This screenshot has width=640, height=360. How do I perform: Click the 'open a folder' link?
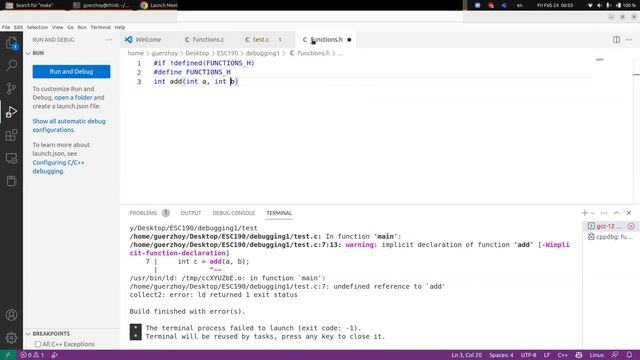pos(73,98)
